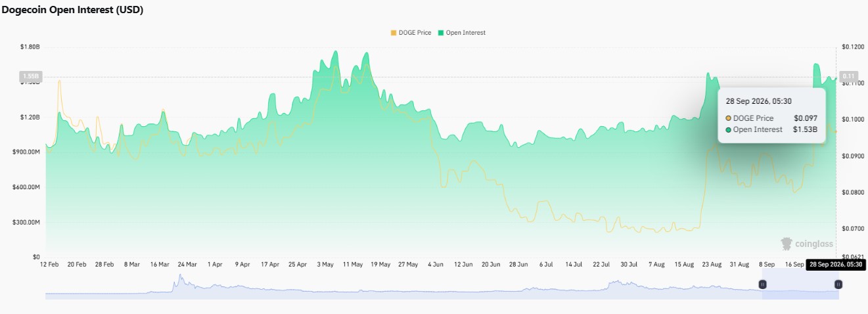Click the 7 Aug date label

(656, 264)
